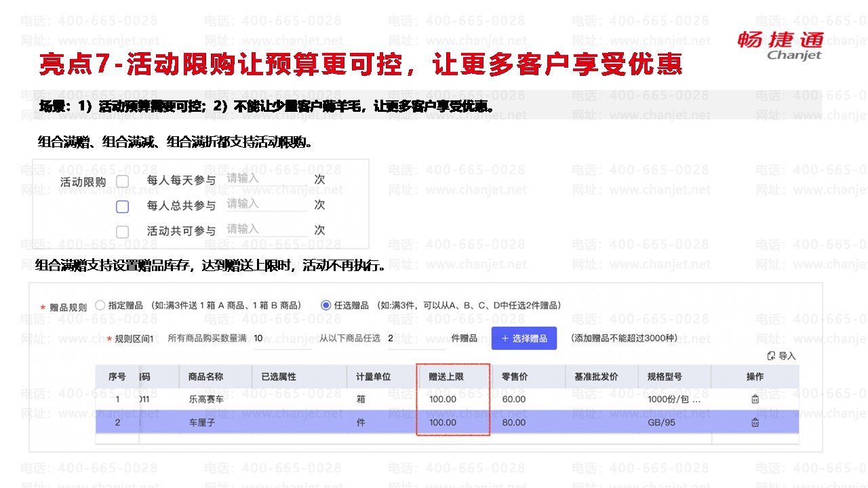Click the 赠品规则 label
This screenshot has height=488, width=868.
click(68, 307)
